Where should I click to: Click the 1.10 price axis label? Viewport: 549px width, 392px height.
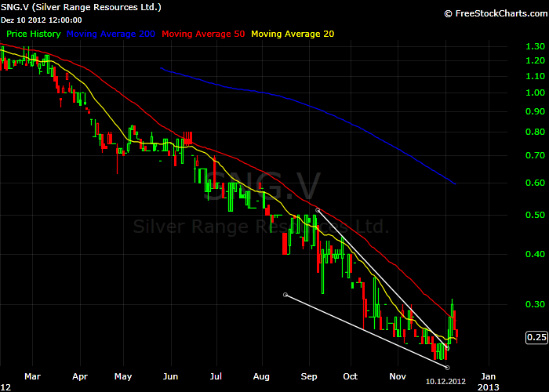pyautogui.click(x=536, y=76)
